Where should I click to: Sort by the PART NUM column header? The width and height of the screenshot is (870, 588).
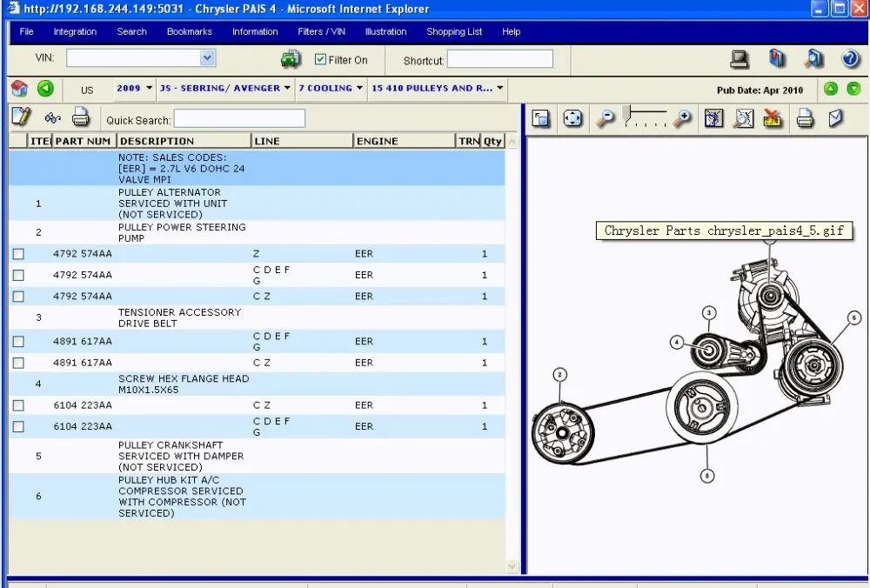[84, 141]
